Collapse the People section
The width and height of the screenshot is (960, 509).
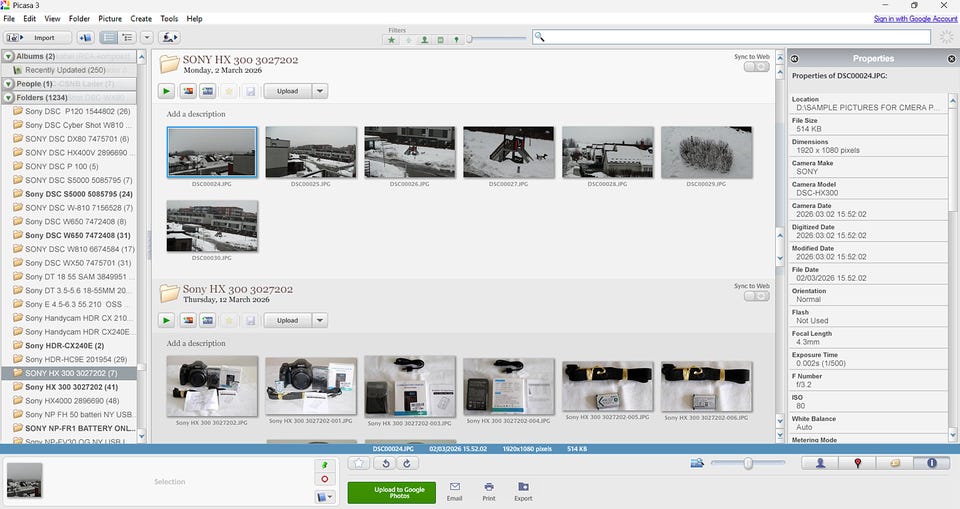[9, 84]
